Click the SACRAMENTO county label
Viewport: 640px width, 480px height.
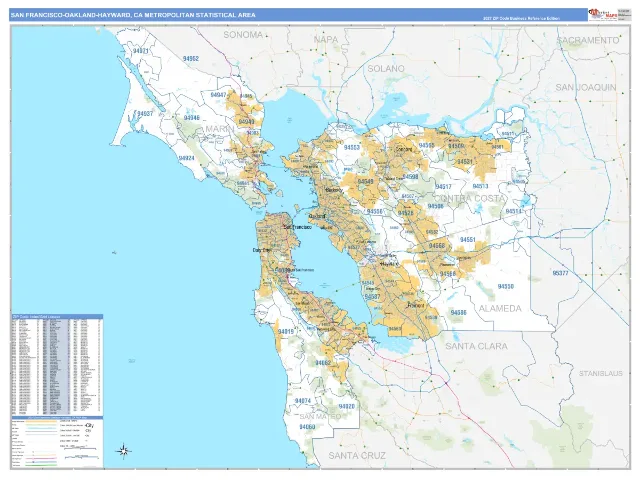click(588, 40)
